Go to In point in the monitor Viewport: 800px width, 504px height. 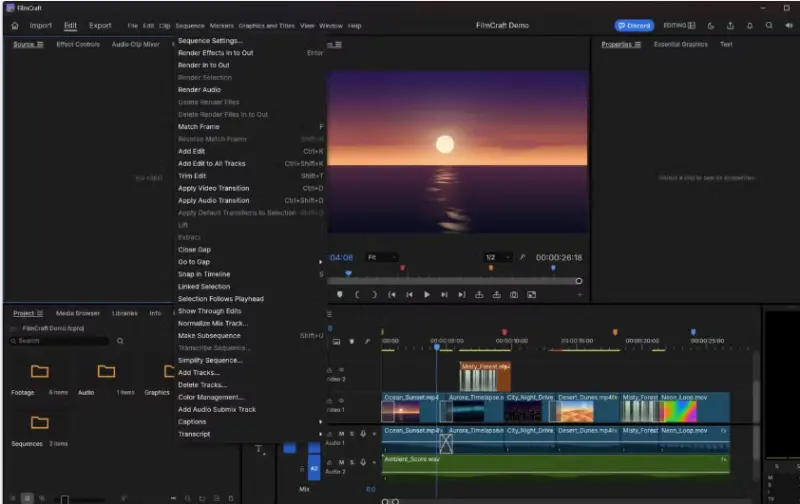coord(392,294)
